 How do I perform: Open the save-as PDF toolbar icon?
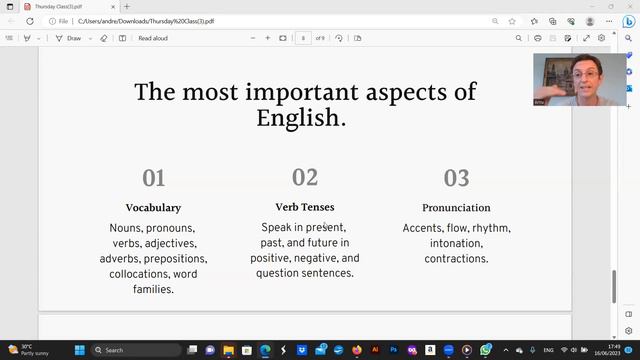pos(358,38)
